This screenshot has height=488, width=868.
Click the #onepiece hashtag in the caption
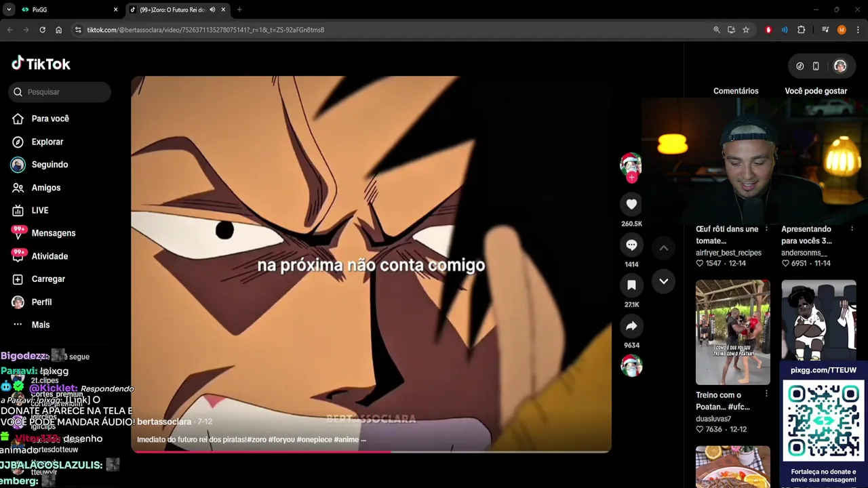314,440
